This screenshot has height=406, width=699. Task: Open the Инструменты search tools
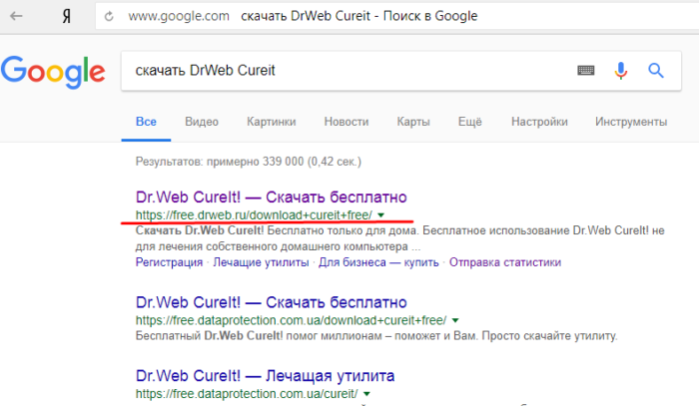coord(631,122)
